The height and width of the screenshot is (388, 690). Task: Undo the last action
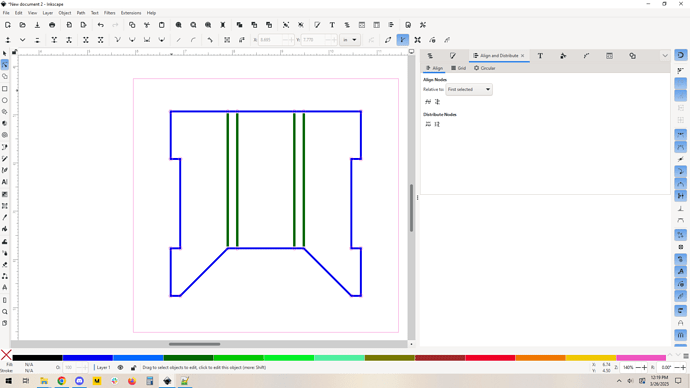pos(100,25)
